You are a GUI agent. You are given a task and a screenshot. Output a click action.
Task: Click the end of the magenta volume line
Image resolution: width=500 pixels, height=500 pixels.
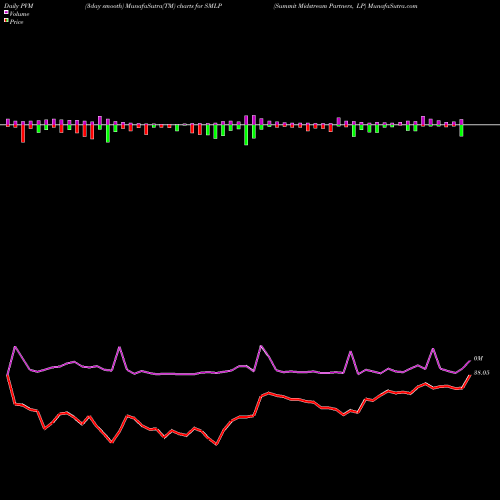tap(470, 361)
